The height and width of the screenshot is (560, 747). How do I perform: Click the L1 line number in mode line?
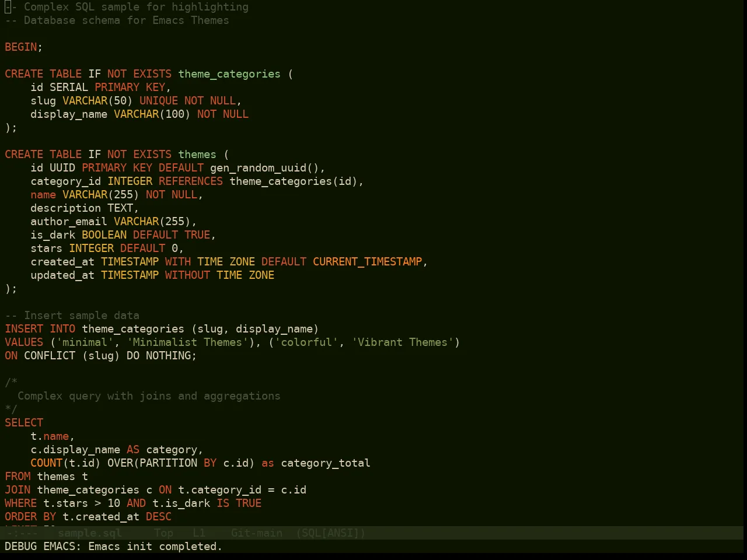tap(199, 533)
